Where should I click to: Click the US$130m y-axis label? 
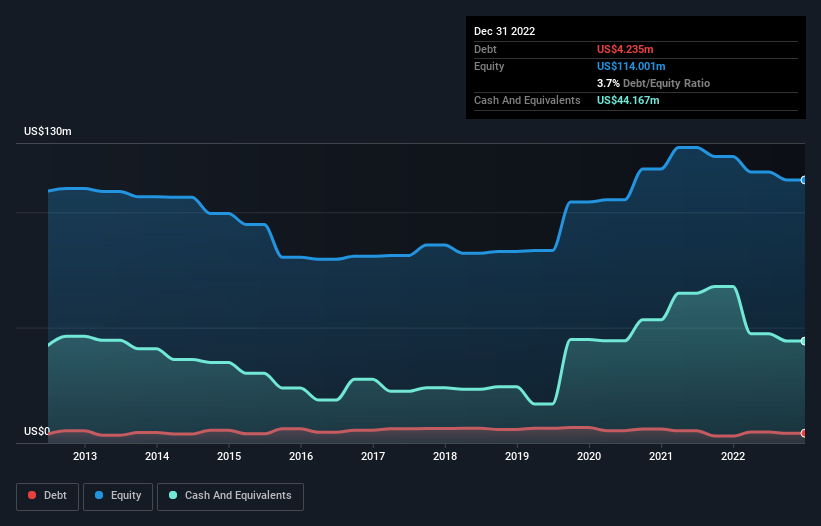click(x=48, y=131)
